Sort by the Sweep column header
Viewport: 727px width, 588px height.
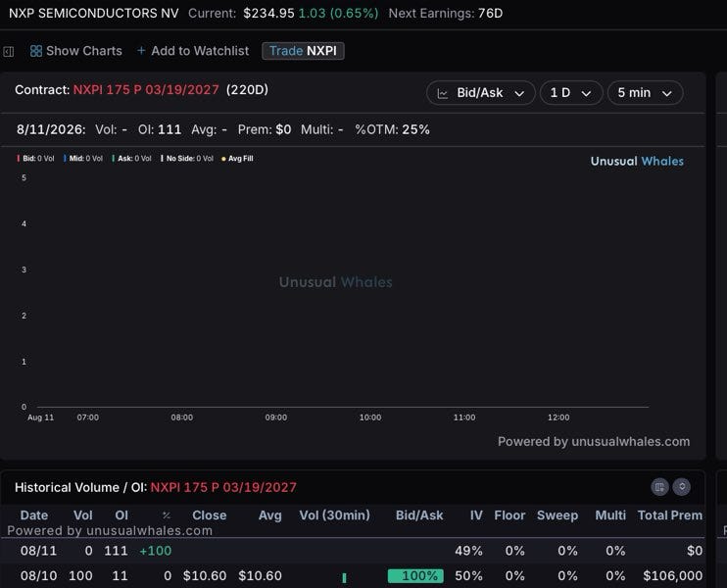pos(557,515)
